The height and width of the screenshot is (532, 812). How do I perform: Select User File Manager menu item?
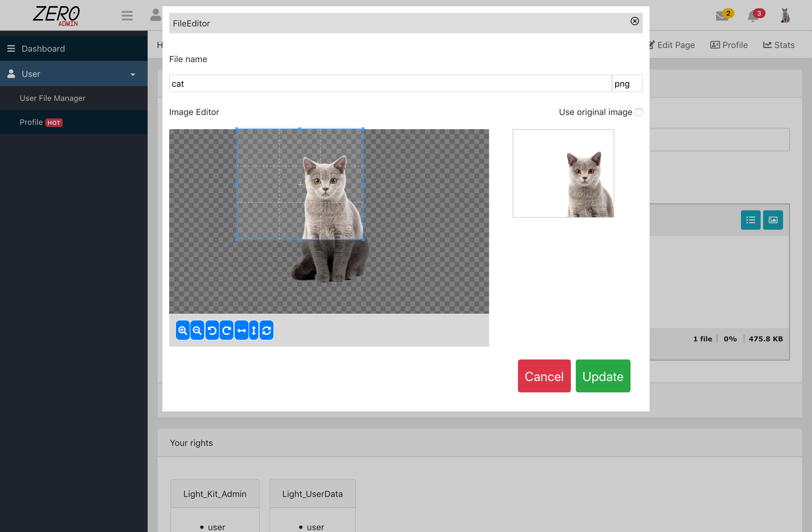click(x=53, y=98)
